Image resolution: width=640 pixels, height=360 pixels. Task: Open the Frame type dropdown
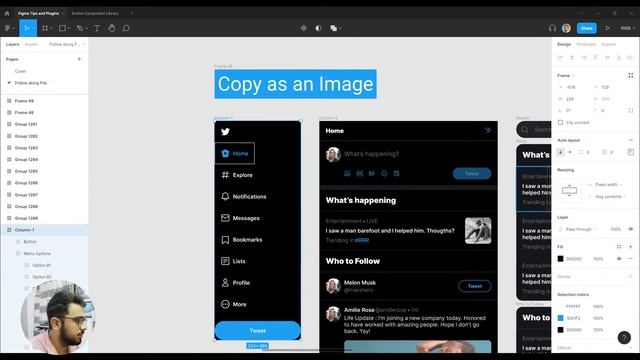click(566, 76)
